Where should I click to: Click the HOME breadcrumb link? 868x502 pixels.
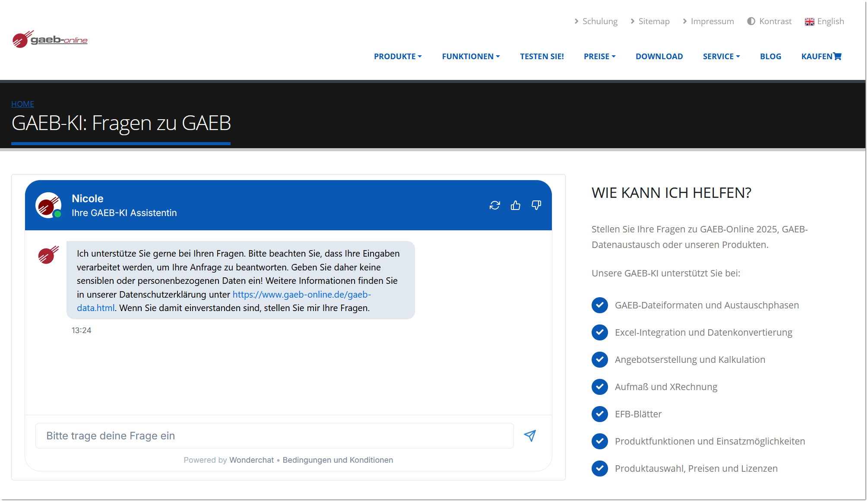point(22,104)
